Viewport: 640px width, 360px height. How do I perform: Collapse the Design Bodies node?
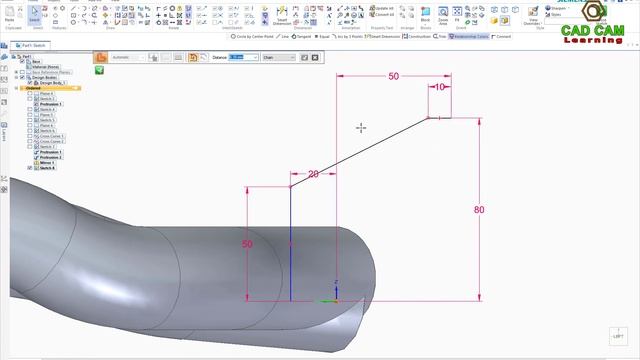(16, 78)
